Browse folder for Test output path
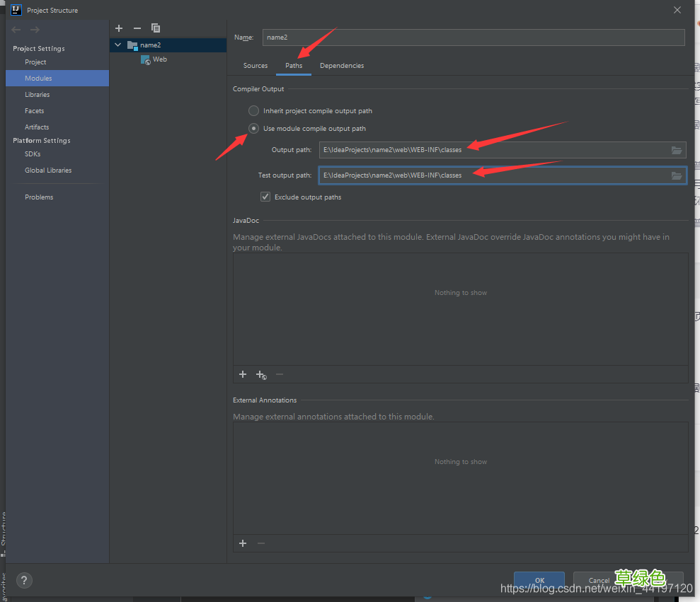The image size is (700, 602). pos(677,175)
